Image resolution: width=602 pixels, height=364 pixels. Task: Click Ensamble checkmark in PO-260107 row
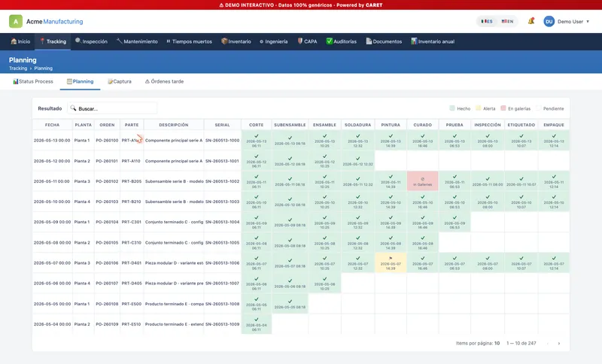tap(325, 279)
